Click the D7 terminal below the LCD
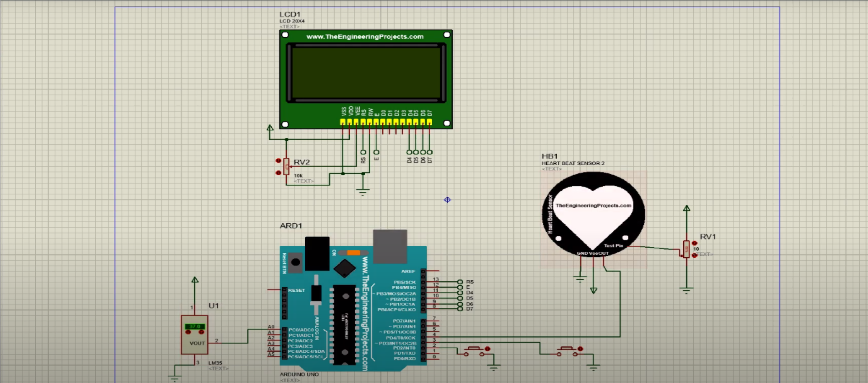The width and height of the screenshot is (868, 383). coord(429,152)
